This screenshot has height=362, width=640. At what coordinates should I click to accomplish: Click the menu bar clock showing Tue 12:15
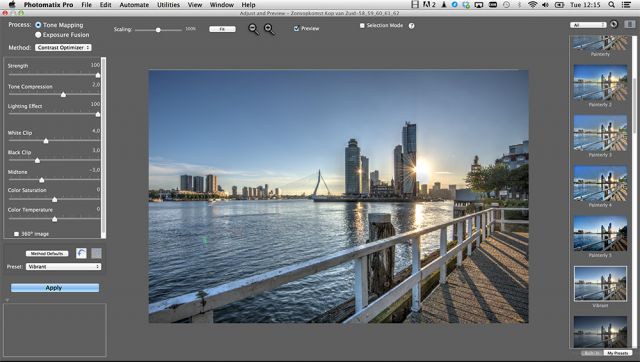tap(585, 4)
